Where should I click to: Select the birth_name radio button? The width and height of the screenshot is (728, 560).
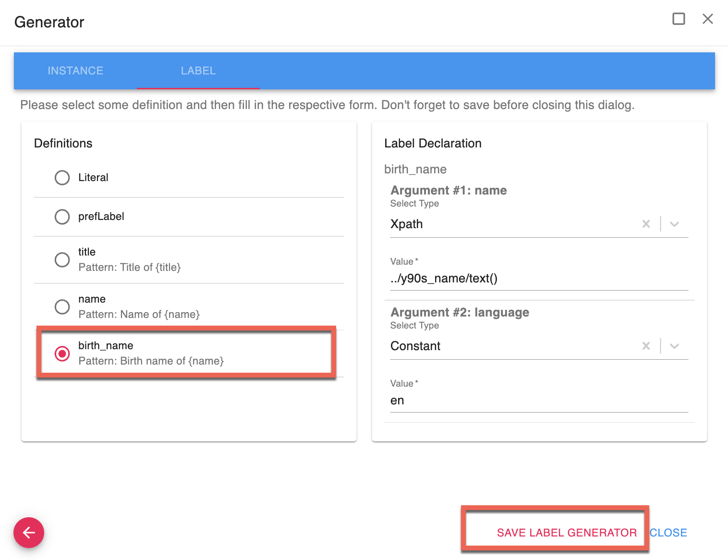click(x=62, y=353)
